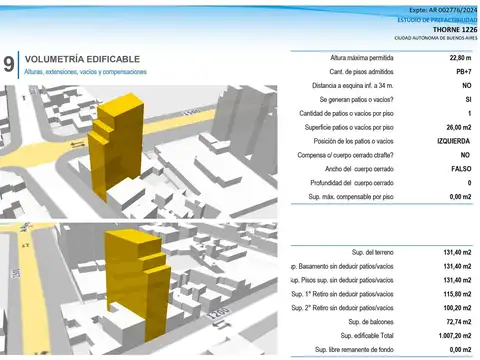Click 'Cantidad de patios o vacíos por piso'
The width and height of the screenshot is (480, 360).
[x=346, y=114]
